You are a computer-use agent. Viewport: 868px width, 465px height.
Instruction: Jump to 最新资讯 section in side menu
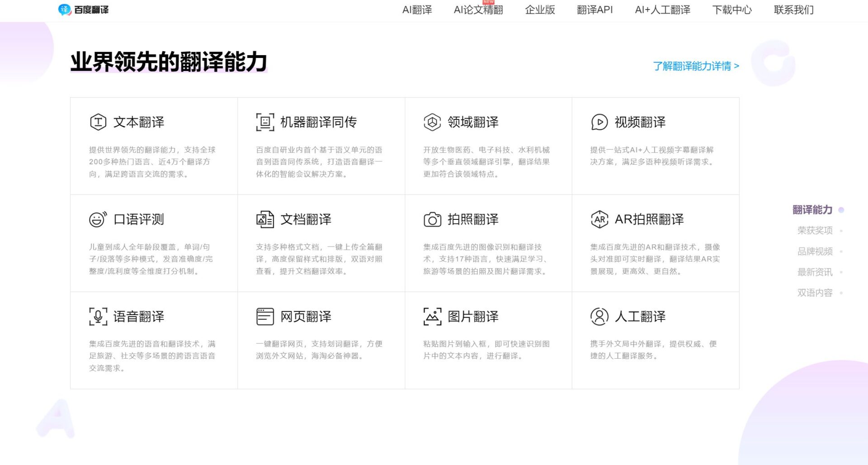pyautogui.click(x=815, y=272)
